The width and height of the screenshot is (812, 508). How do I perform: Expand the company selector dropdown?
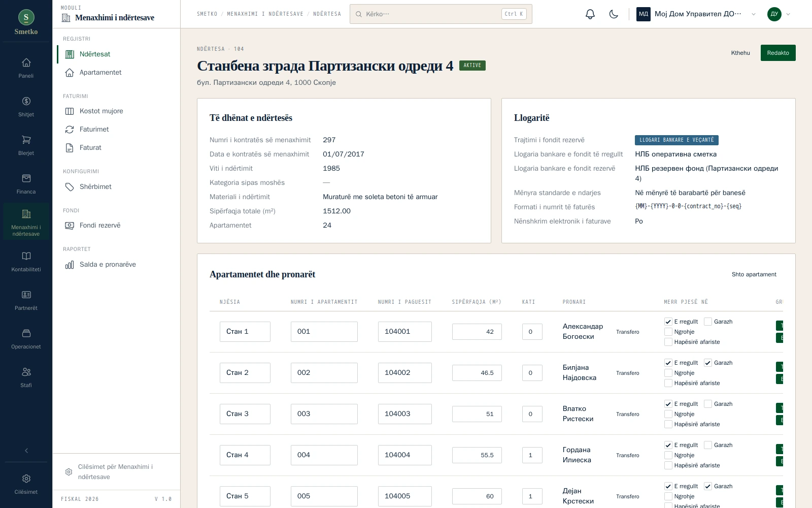click(697, 14)
